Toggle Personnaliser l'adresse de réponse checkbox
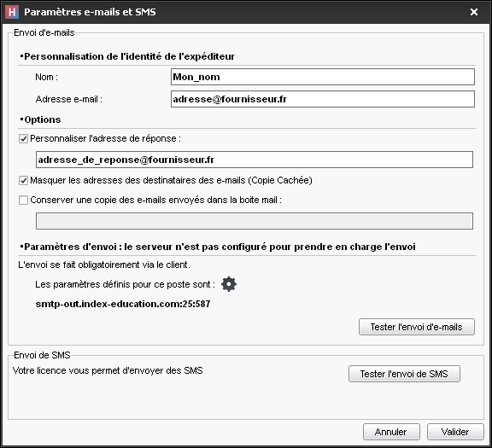 pos(24,138)
